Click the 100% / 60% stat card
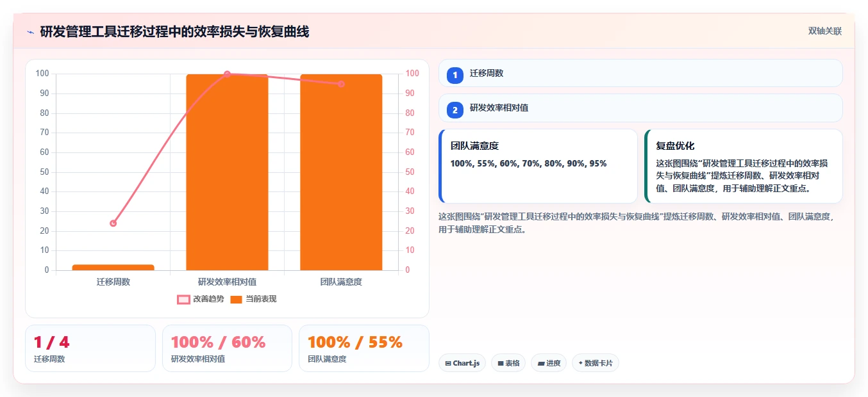868x397 pixels. point(227,348)
